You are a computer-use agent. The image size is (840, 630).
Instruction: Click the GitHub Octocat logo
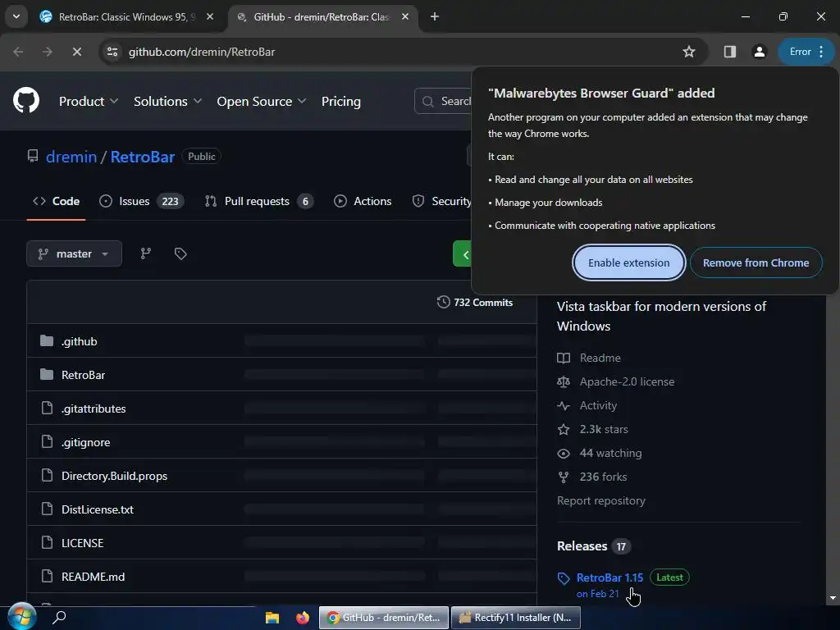pos(25,100)
